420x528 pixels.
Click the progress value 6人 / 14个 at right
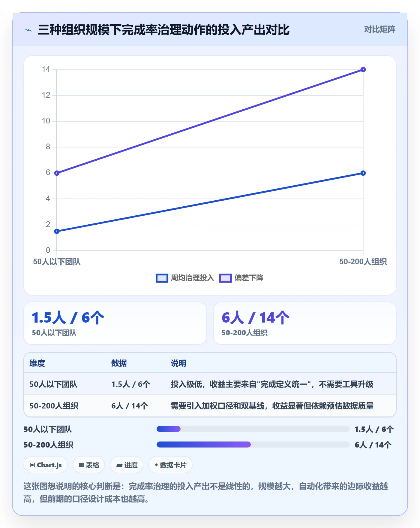373,445
